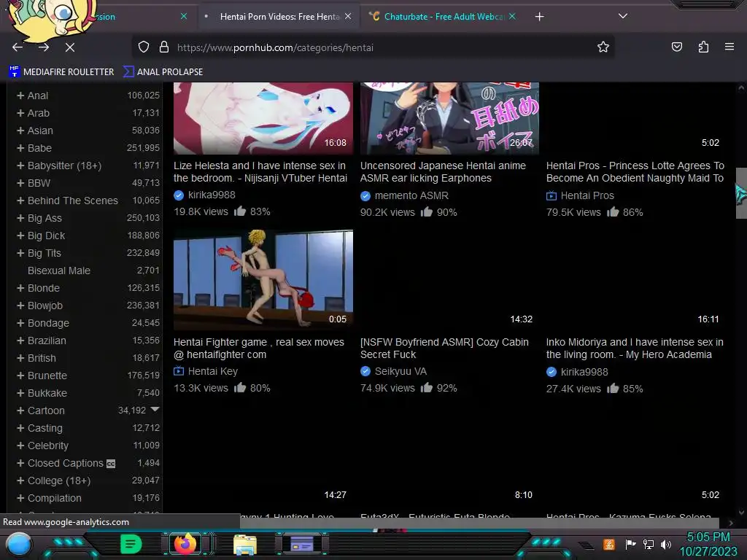The width and height of the screenshot is (747, 560).
Task: Expand the Arab category plus sign
Action: click(20, 113)
